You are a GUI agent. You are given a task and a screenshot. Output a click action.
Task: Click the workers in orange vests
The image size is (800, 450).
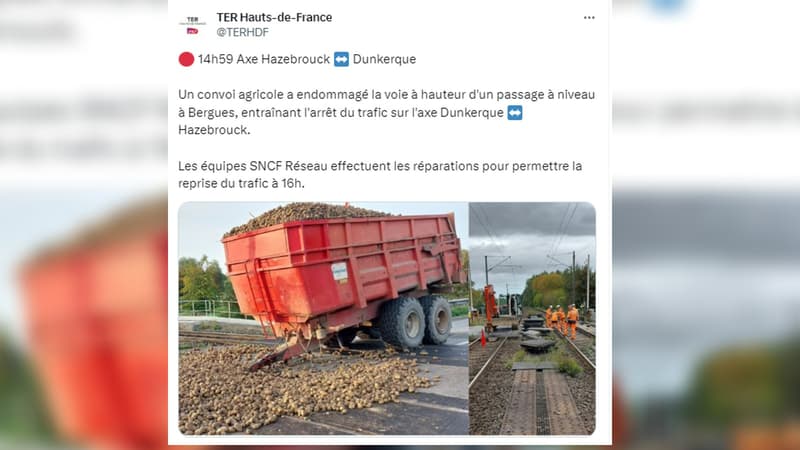(x=562, y=319)
